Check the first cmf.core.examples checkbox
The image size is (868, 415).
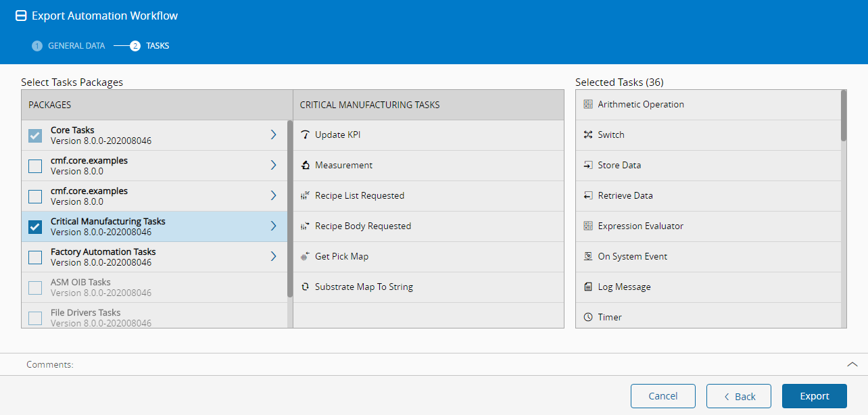tap(35, 166)
